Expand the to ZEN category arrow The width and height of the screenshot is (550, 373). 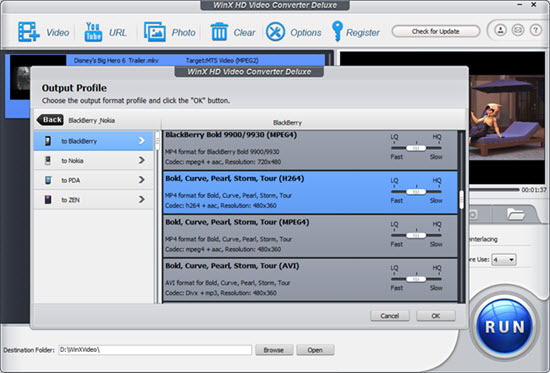click(x=141, y=199)
